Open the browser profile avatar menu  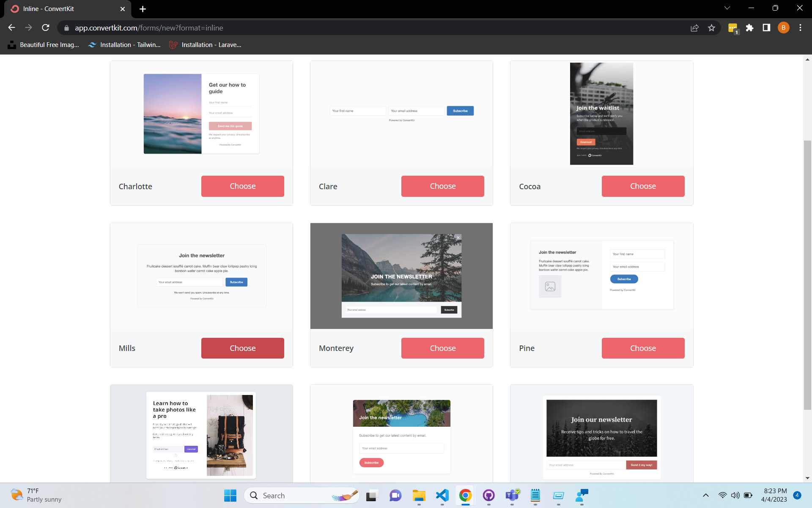pyautogui.click(x=784, y=28)
